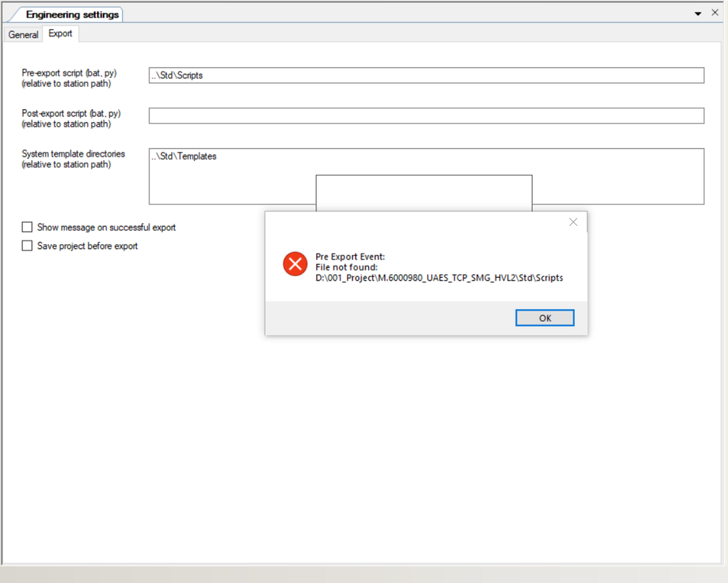
Task: Click the 'File not found:' message text
Action: pos(346,267)
